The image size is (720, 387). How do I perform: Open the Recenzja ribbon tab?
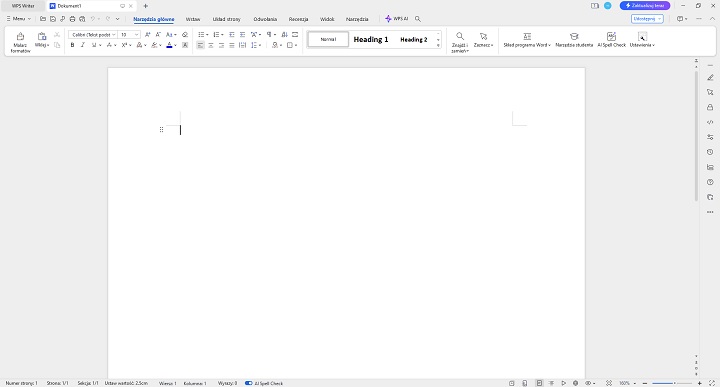(x=298, y=19)
